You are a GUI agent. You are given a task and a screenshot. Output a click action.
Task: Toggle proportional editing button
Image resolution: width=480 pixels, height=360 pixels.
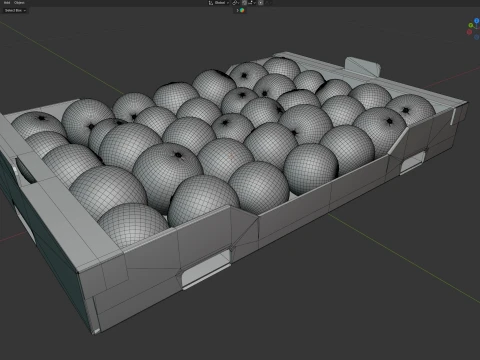(x=260, y=3)
